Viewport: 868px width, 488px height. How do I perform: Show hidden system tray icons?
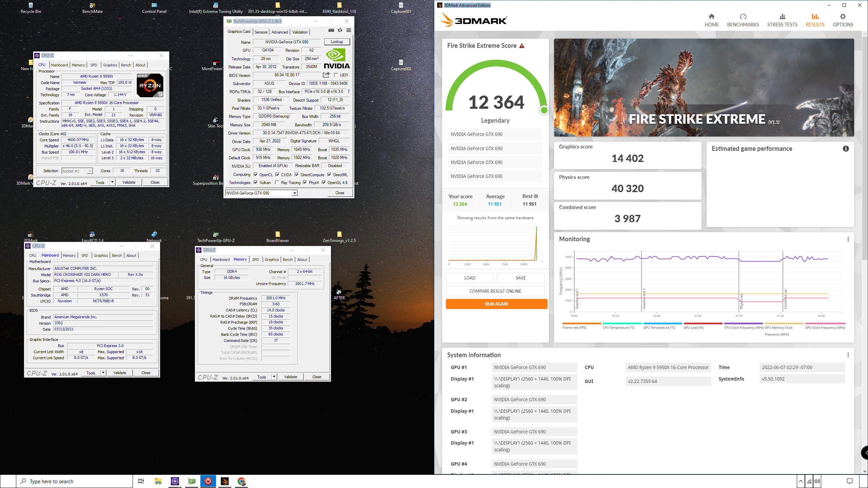[x=801, y=481]
